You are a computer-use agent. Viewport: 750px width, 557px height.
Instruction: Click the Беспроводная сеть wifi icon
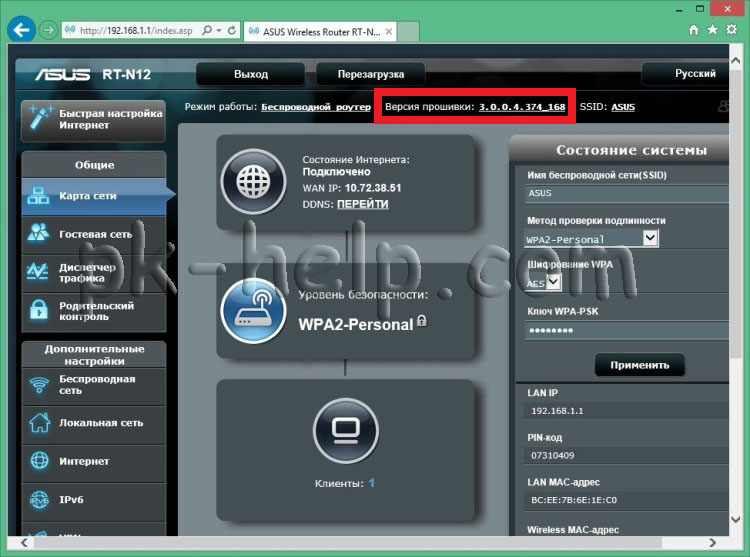(39, 384)
